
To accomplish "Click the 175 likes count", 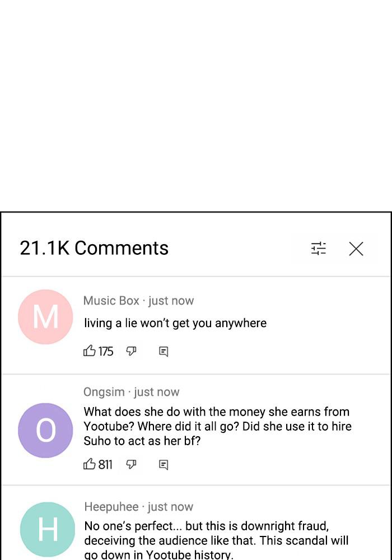I will (106, 351).
